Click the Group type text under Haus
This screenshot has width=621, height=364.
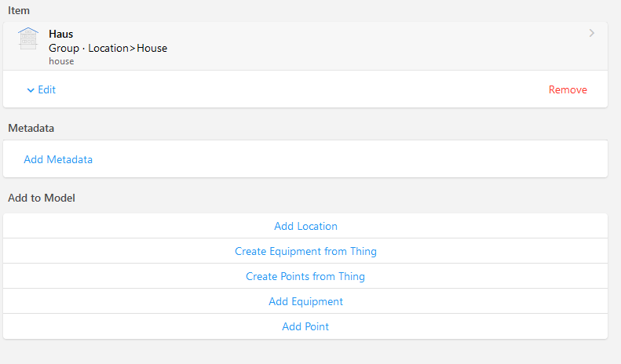click(64, 48)
